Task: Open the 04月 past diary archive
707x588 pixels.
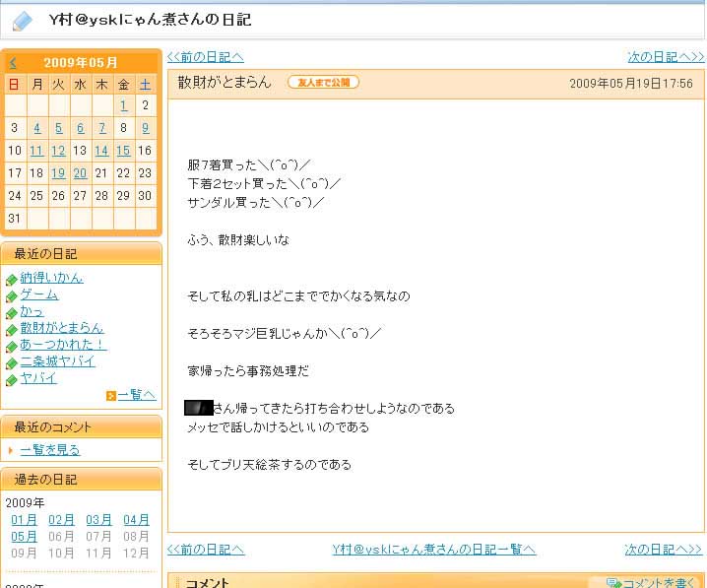Action: pos(136,520)
